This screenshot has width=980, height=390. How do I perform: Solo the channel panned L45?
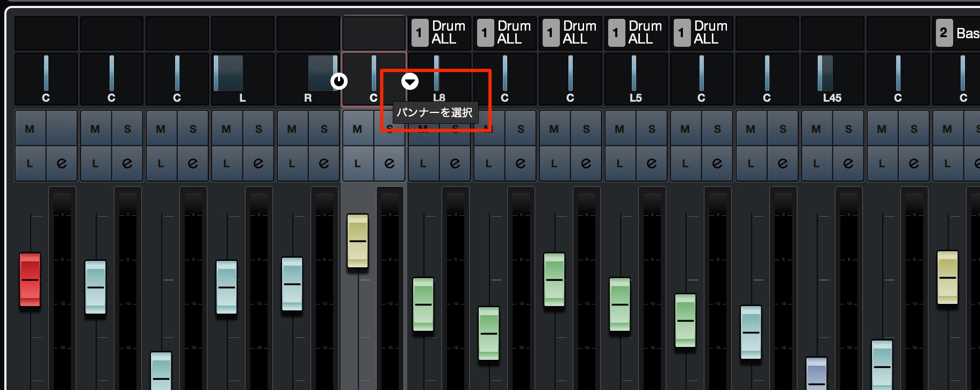pyautogui.click(x=848, y=129)
